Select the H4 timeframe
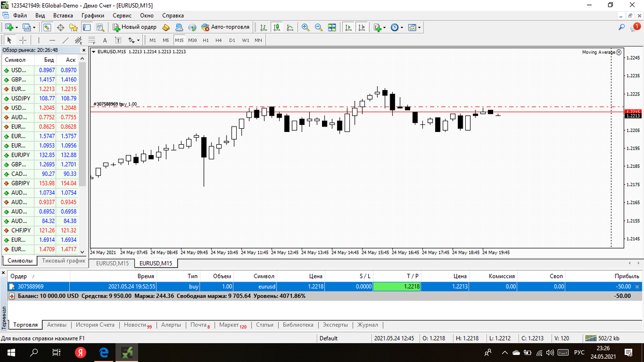The width and height of the screenshot is (644, 362). [219, 40]
